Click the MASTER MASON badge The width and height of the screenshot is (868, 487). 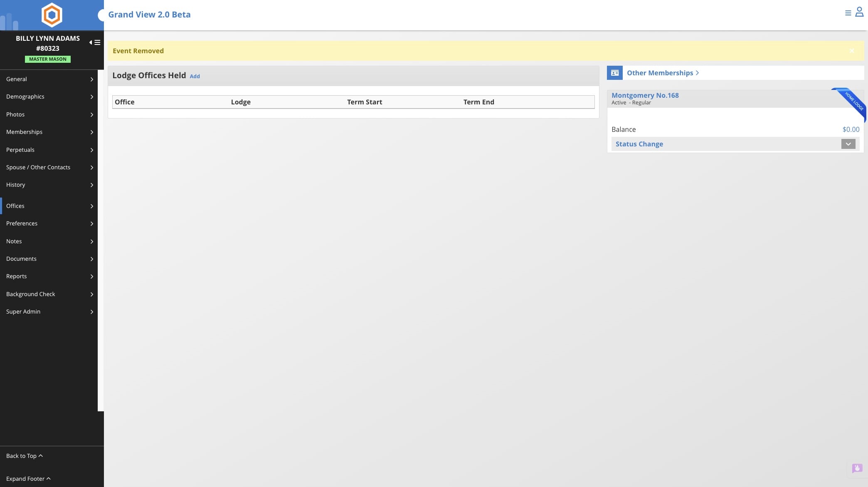[x=48, y=59]
